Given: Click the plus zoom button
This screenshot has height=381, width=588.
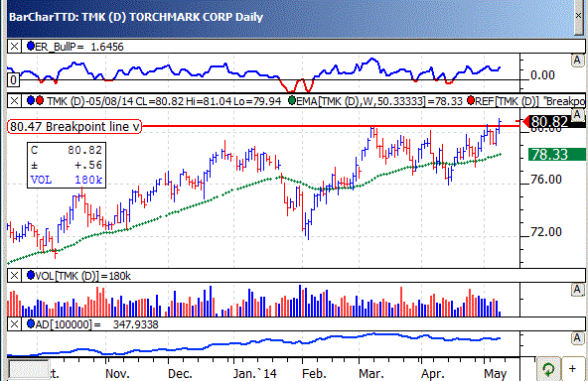Looking at the screenshot, I should click(573, 369).
